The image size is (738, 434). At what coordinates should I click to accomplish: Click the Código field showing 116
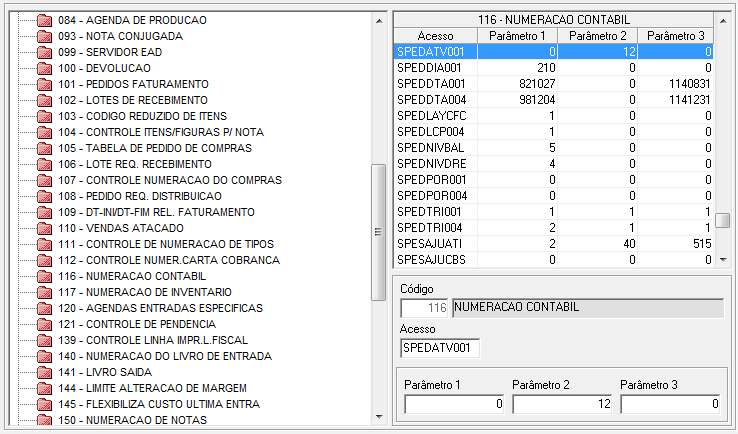coord(424,308)
